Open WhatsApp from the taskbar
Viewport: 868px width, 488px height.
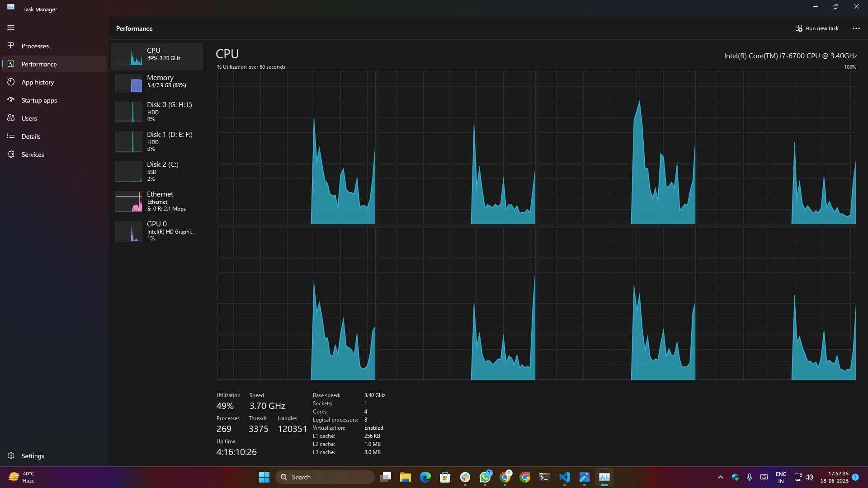(485, 477)
